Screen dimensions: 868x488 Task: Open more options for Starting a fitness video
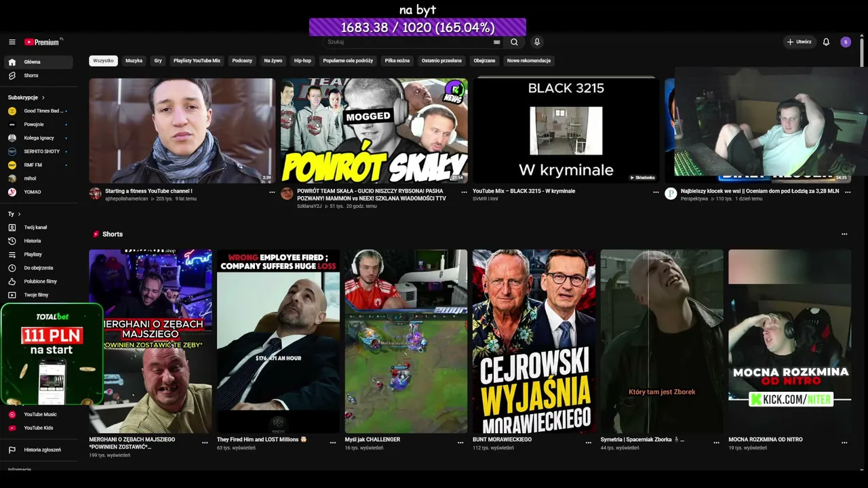[272, 192]
